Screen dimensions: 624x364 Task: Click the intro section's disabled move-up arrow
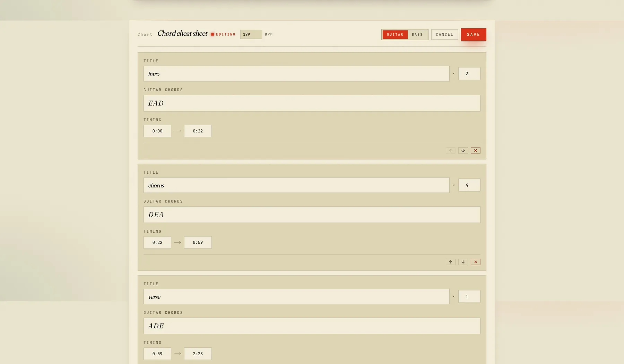click(450, 150)
